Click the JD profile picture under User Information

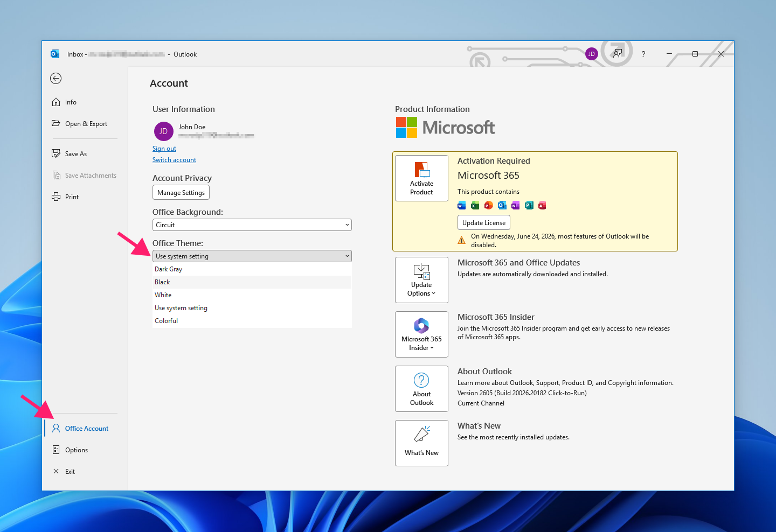click(164, 131)
